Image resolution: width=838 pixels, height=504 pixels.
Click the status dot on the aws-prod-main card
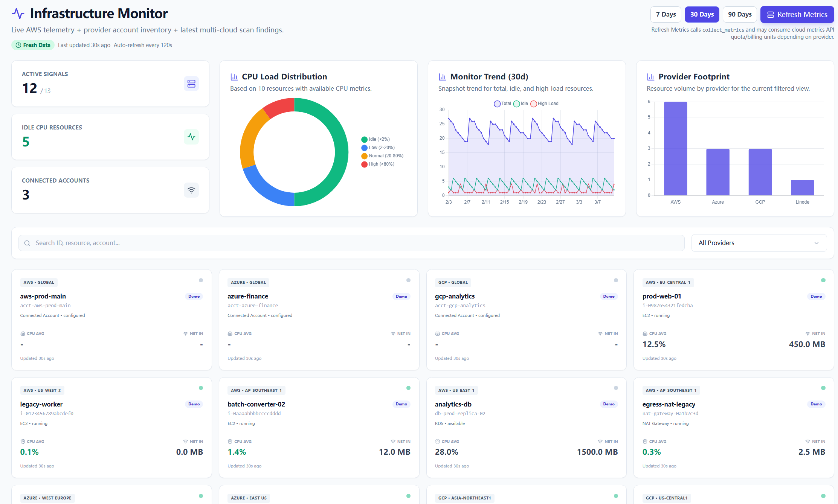[201, 280]
